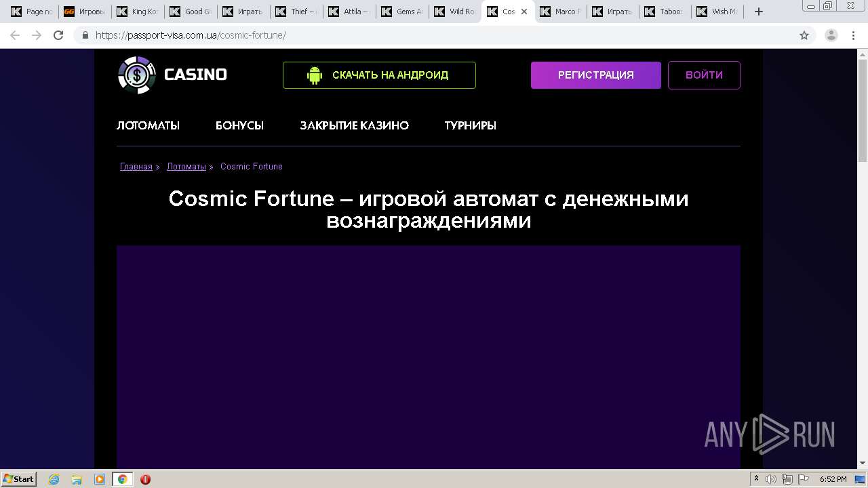Click the Chrome taskbar icon

click(122, 479)
